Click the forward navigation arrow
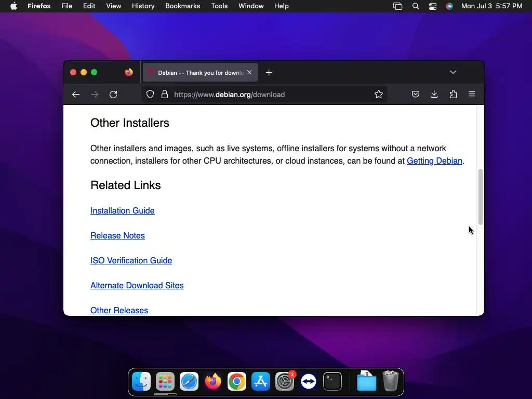This screenshot has width=532, height=399. [95, 95]
